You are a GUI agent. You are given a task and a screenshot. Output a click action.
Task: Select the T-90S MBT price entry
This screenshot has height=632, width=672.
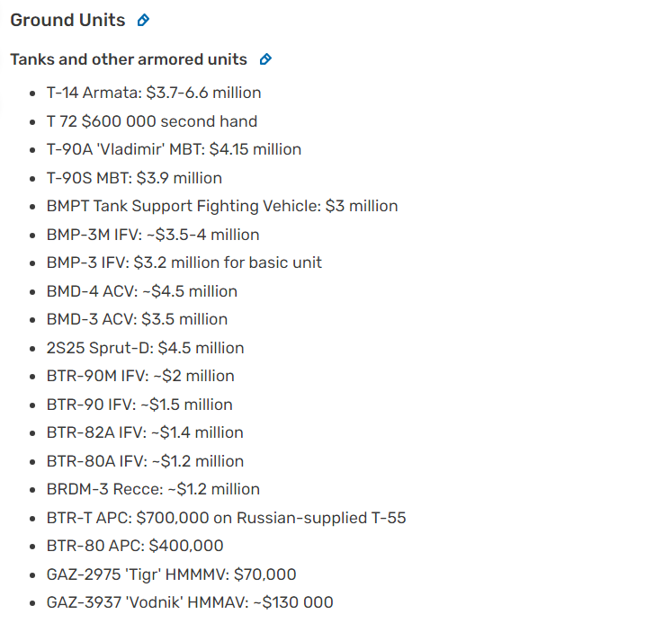[x=134, y=178]
